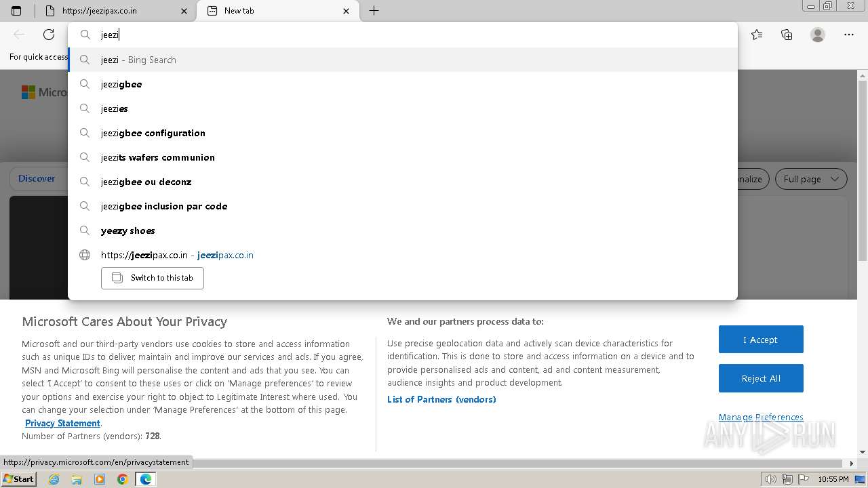Viewport: 868px width, 488px height.
Task: Click the new tab plus button
Action: (x=374, y=11)
